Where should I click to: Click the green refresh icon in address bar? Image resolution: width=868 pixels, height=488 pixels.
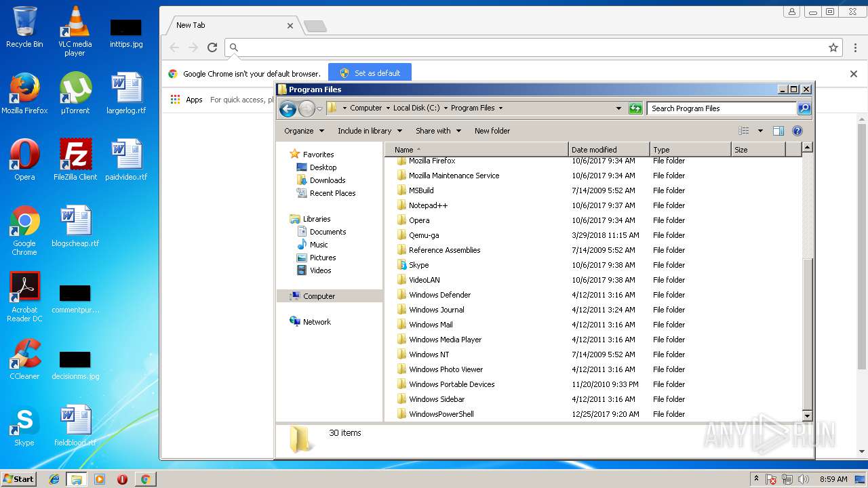pyautogui.click(x=635, y=108)
